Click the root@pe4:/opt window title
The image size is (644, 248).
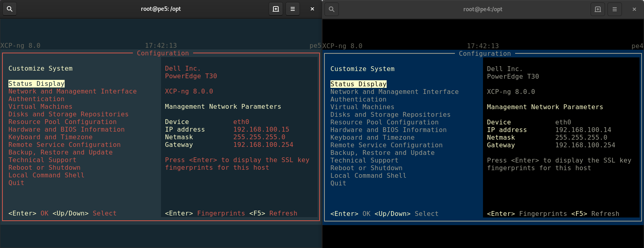(483, 9)
